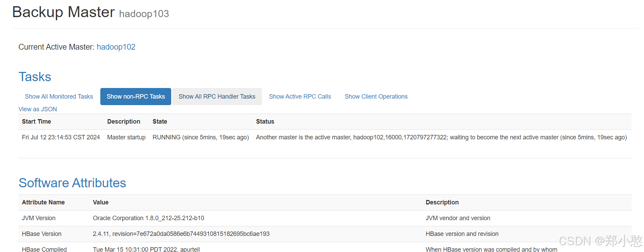Image resolution: width=644 pixels, height=252 pixels.
Task: Click the Software Attributes section heading
Action: click(x=72, y=183)
